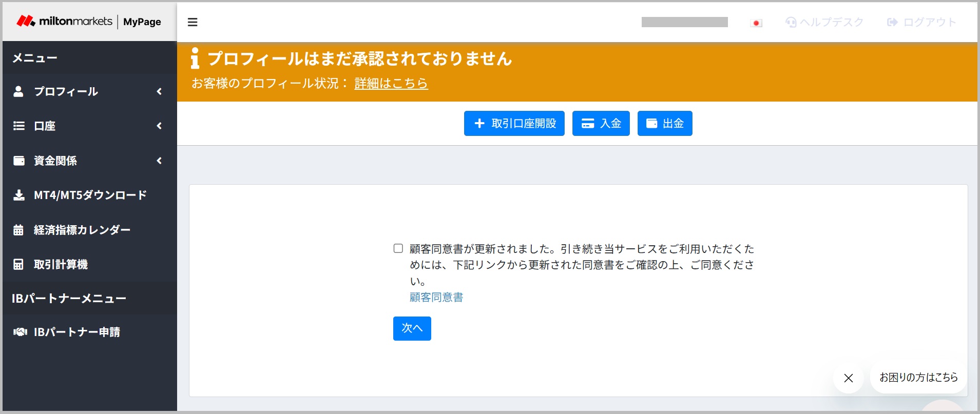Viewport: 980px width, 414px height.
Task: Check the 顧客同意書 agreement checkbox
Action: point(398,249)
